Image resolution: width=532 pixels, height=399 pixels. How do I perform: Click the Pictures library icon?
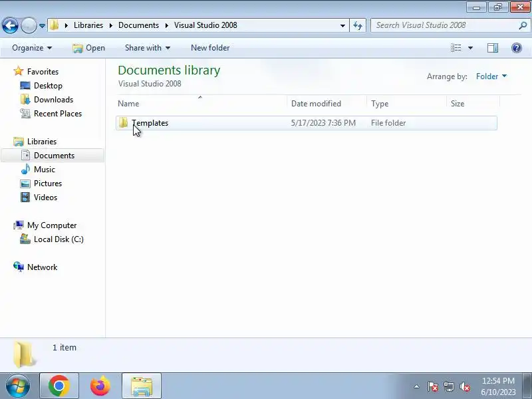(25, 184)
